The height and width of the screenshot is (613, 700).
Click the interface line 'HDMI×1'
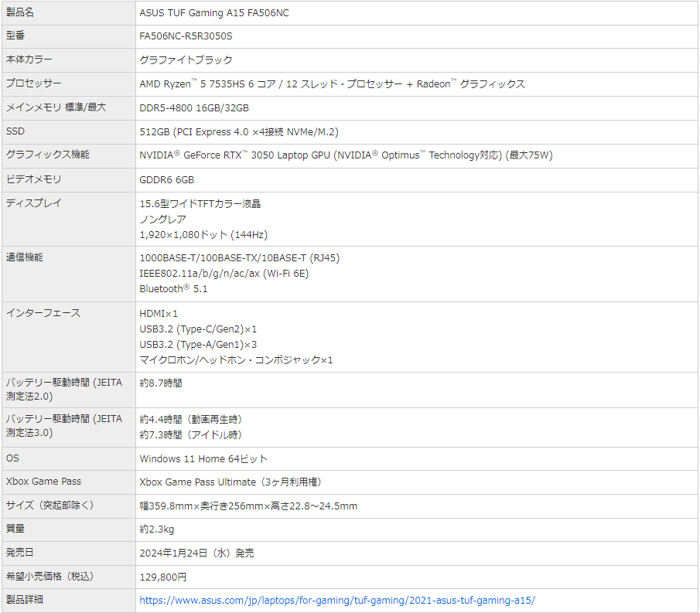click(x=159, y=314)
